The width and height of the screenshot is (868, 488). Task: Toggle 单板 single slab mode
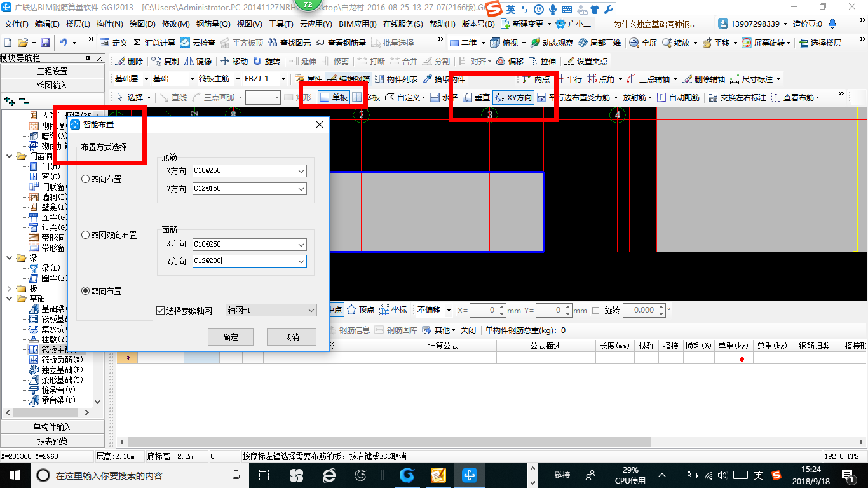[334, 97]
